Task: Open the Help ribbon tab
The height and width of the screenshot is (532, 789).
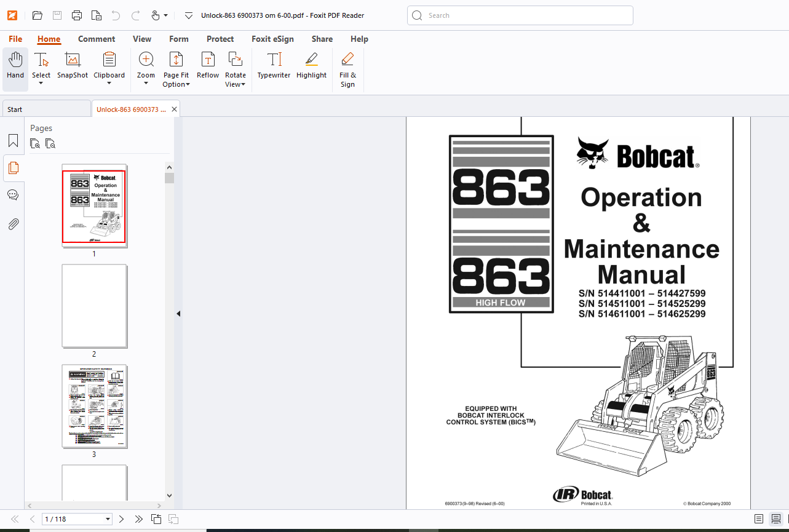Action: (x=359, y=39)
